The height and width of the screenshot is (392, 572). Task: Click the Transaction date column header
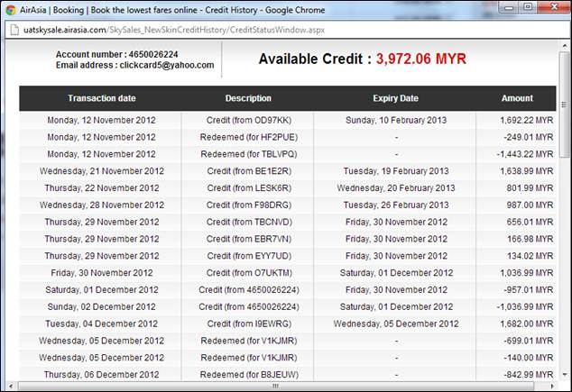[x=101, y=98]
